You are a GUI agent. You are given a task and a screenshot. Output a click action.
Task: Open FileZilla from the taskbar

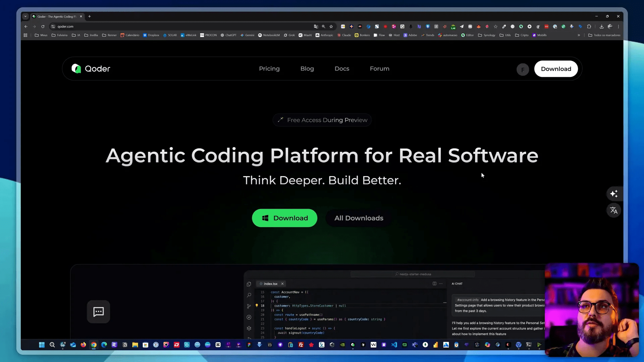301,345
